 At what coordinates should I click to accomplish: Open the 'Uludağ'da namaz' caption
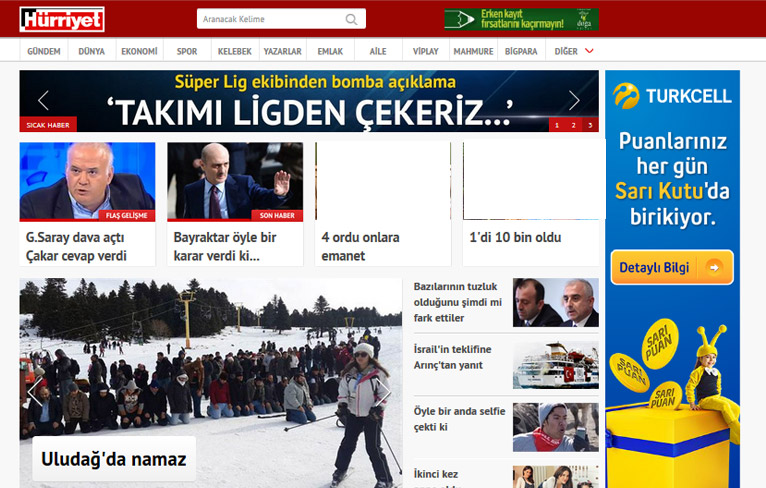114,459
